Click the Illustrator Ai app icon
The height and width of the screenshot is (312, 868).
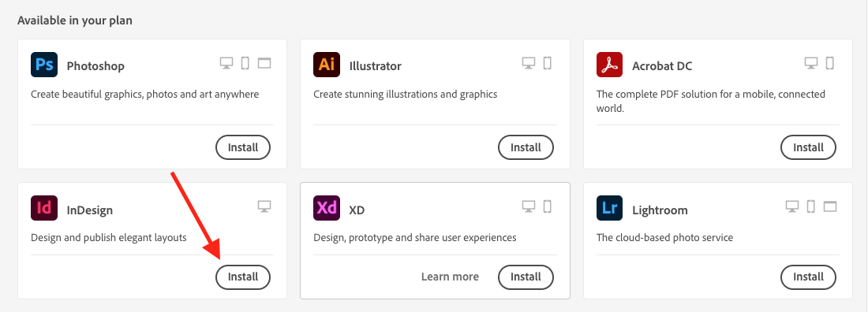click(x=327, y=65)
